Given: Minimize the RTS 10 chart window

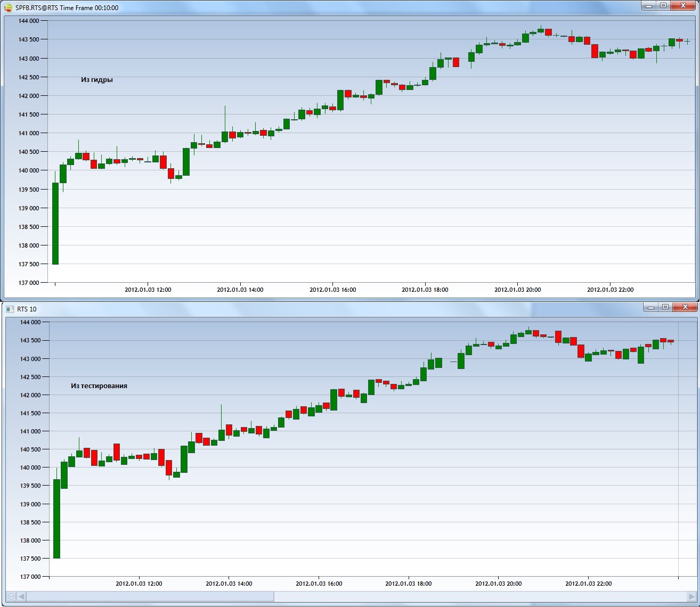Looking at the screenshot, I should [650, 307].
